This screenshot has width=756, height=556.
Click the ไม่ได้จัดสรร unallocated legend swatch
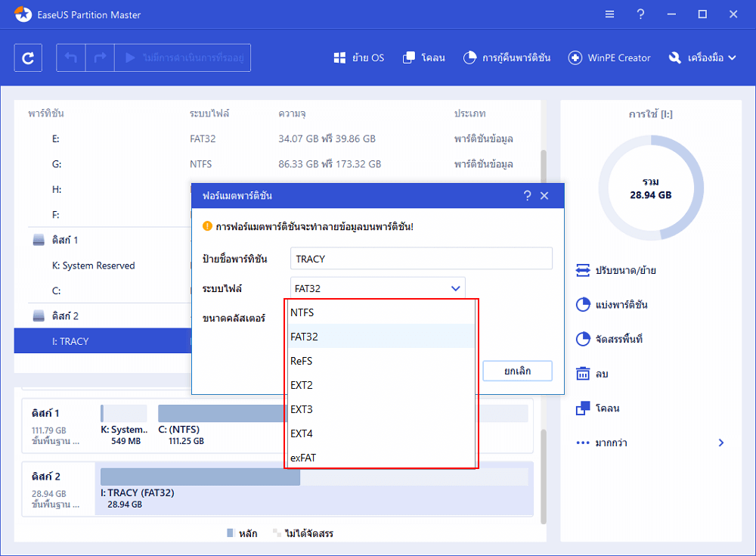(277, 533)
